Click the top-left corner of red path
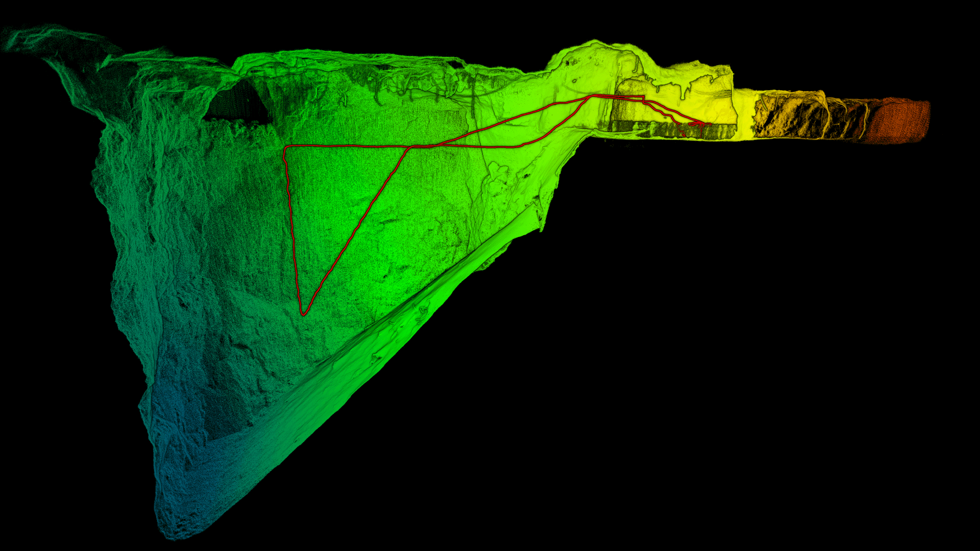 pos(285,147)
